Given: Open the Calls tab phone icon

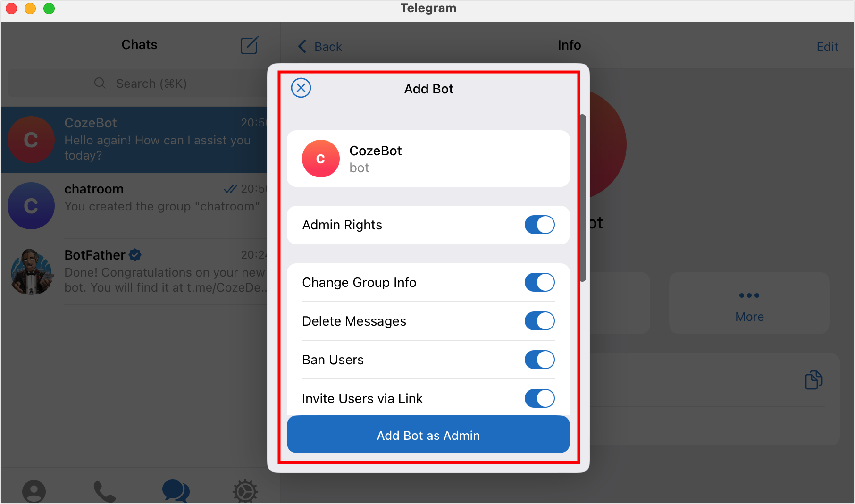Looking at the screenshot, I should coord(104,491).
